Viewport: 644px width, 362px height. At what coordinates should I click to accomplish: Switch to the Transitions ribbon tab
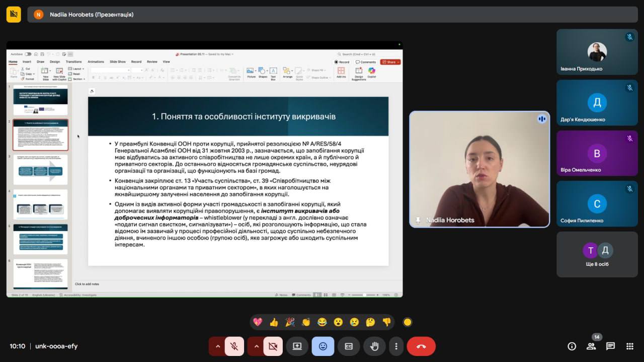73,62
